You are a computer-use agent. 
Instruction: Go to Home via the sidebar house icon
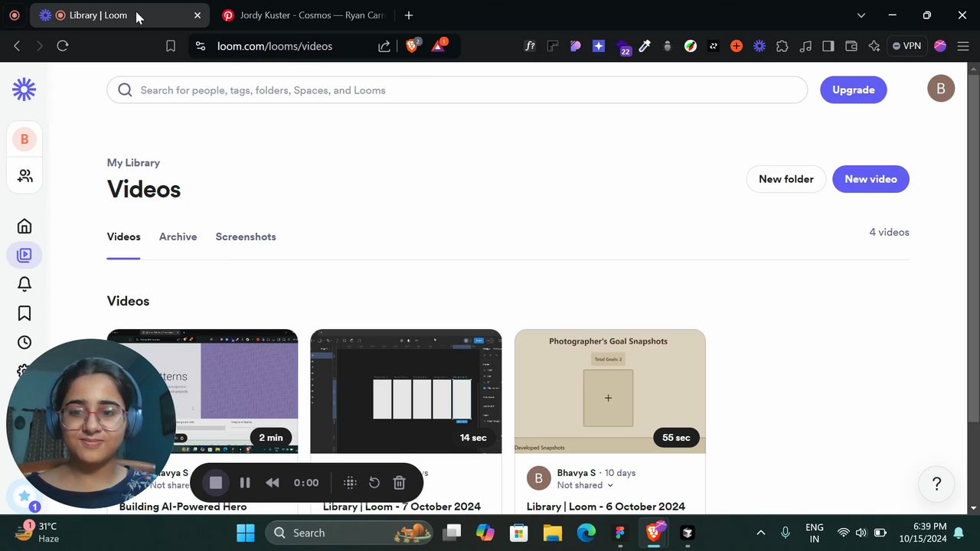coord(24,226)
